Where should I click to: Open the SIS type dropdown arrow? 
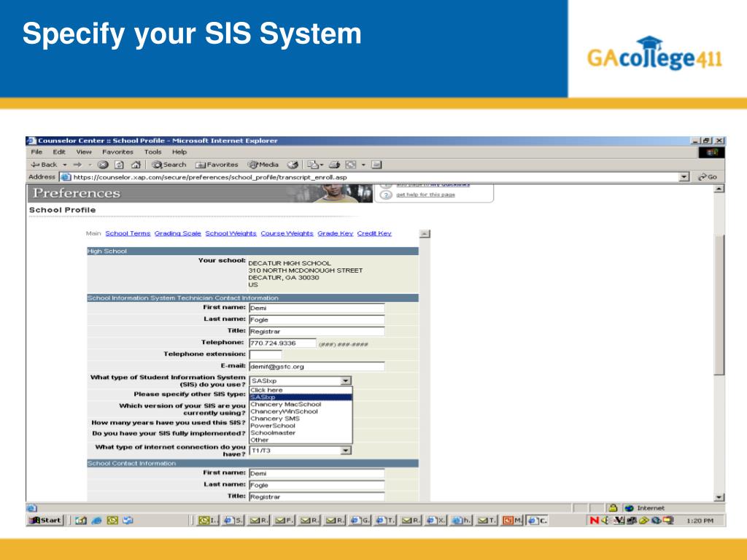[x=346, y=381]
